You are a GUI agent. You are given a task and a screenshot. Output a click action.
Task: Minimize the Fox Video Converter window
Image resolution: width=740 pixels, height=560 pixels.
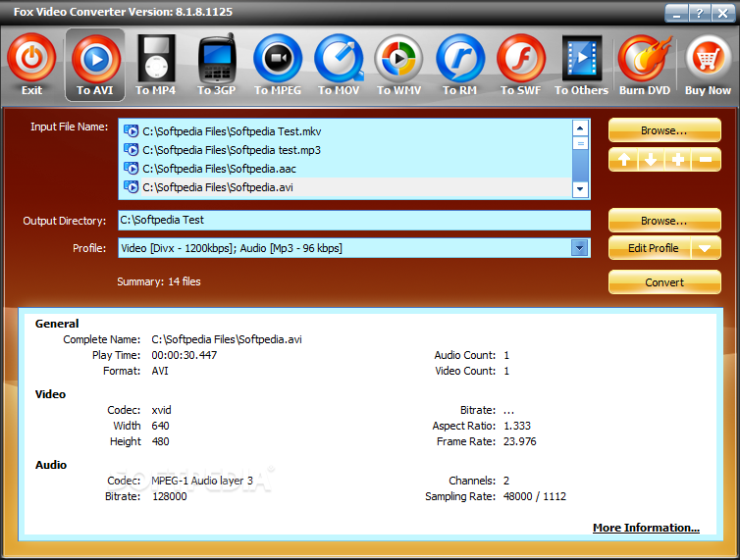click(x=677, y=13)
